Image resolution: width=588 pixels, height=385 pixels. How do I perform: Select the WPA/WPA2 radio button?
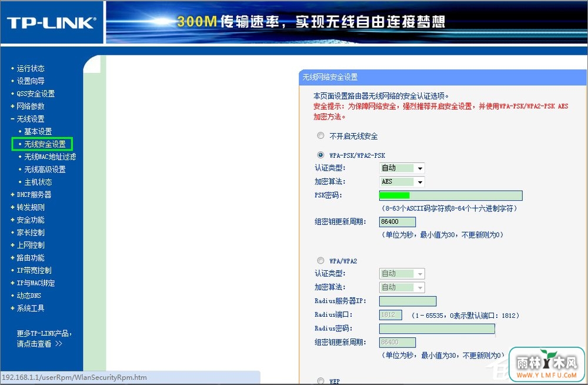(x=320, y=260)
